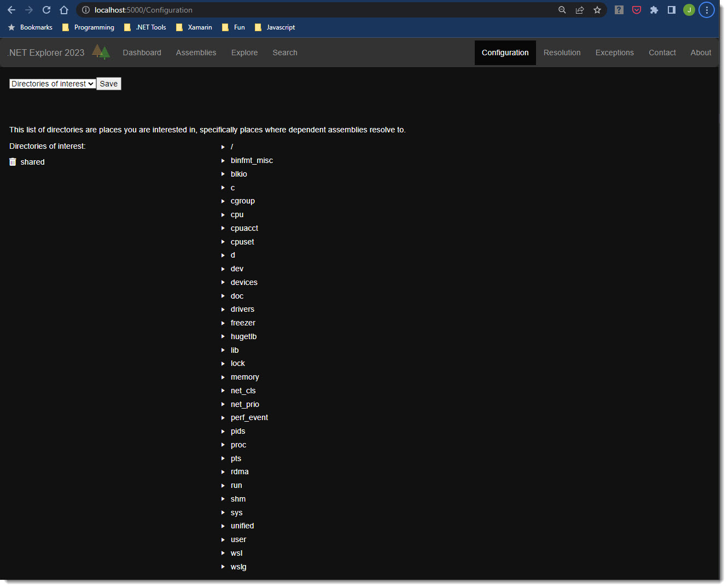Select the shared directory entry

[33, 162]
